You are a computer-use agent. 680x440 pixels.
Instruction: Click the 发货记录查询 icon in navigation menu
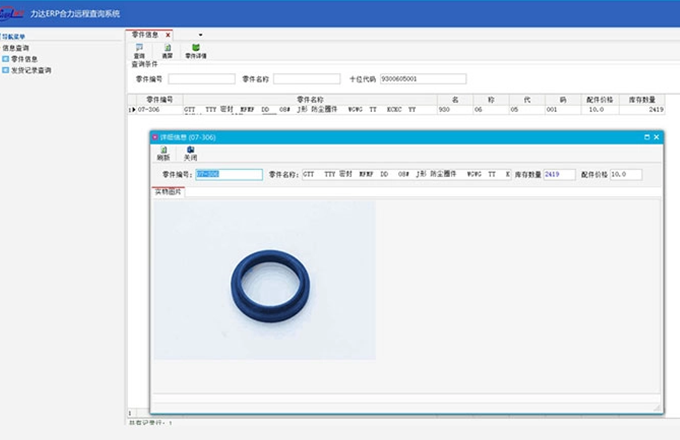[5, 70]
